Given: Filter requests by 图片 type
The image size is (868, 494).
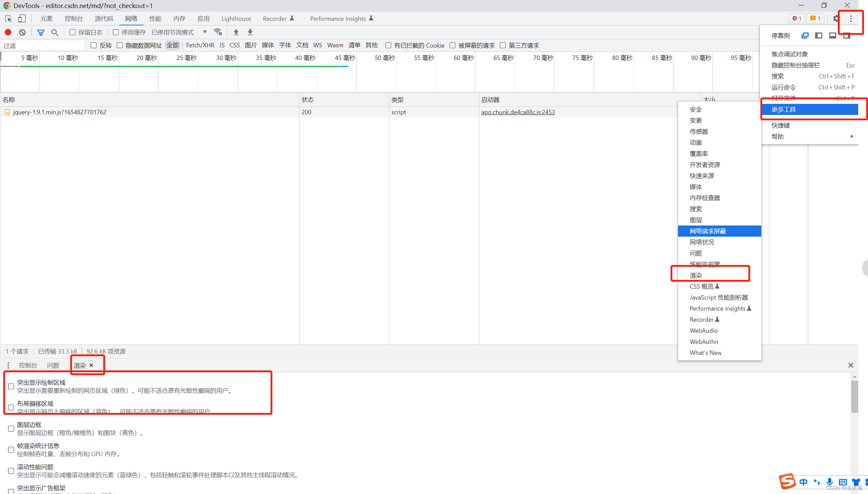Looking at the screenshot, I should coord(251,45).
